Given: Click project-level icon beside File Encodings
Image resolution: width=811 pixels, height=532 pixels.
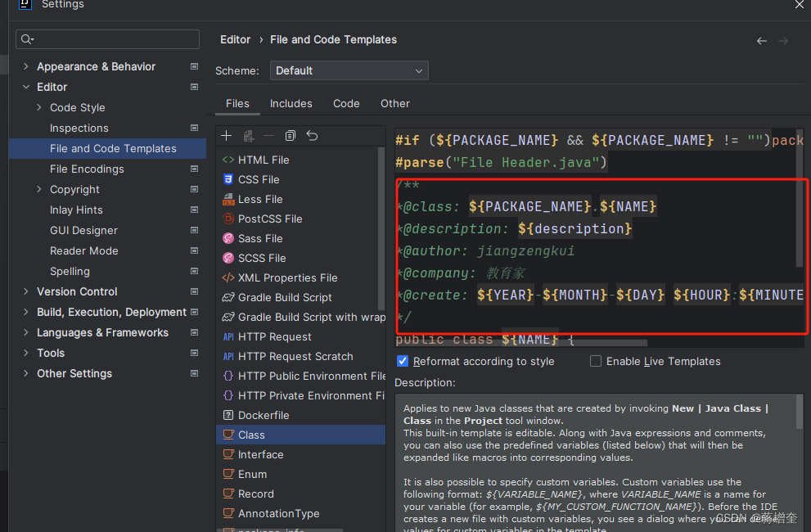Looking at the screenshot, I should click(x=195, y=169).
